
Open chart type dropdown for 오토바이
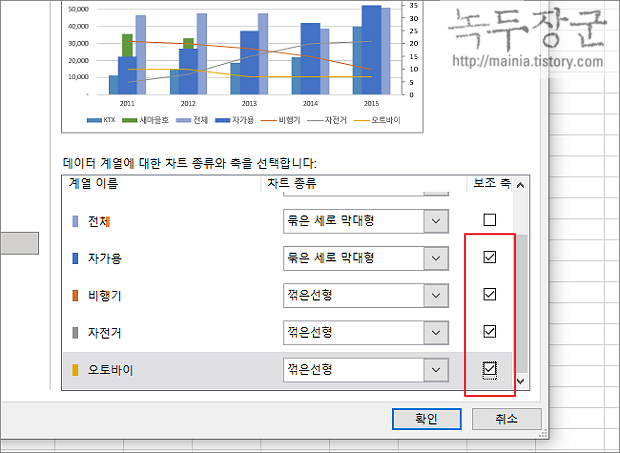(x=436, y=370)
